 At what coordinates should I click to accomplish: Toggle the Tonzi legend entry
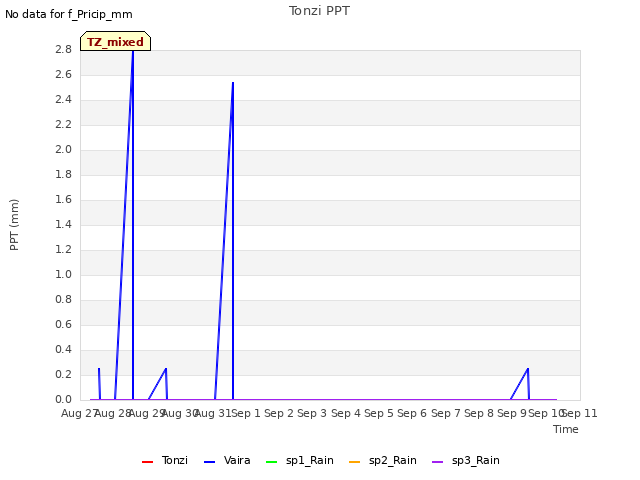coord(164,460)
